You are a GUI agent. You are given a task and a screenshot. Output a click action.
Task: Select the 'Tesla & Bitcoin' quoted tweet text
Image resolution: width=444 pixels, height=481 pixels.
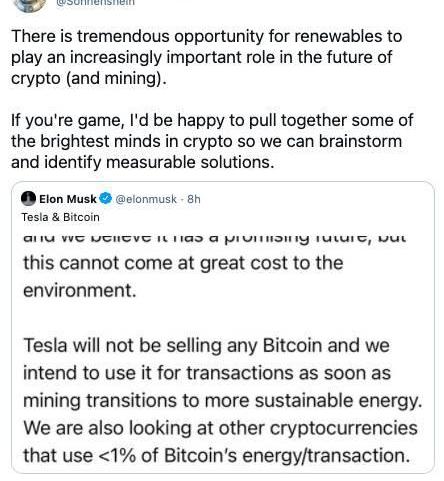[x=60, y=217]
